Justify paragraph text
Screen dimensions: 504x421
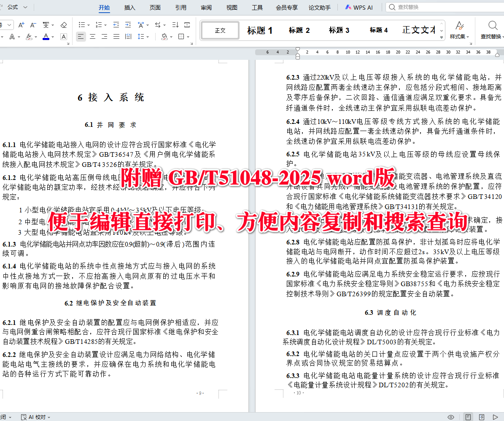click(116, 37)
